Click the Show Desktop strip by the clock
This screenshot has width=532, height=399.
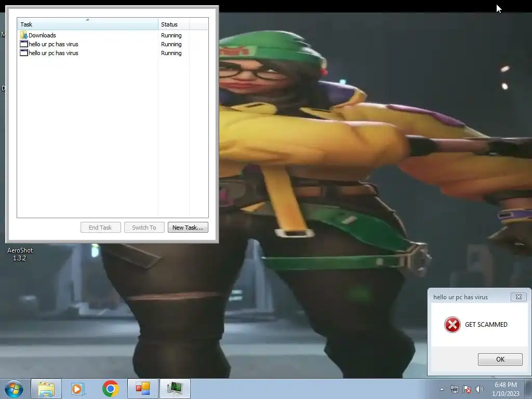click(x=528, y=389)
